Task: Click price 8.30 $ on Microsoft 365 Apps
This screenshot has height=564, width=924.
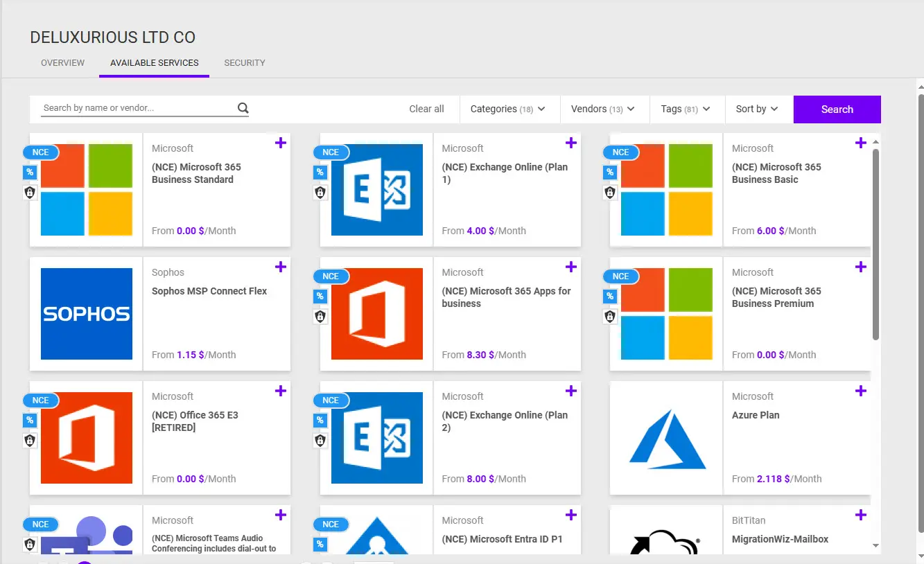Action: [481, 355]
